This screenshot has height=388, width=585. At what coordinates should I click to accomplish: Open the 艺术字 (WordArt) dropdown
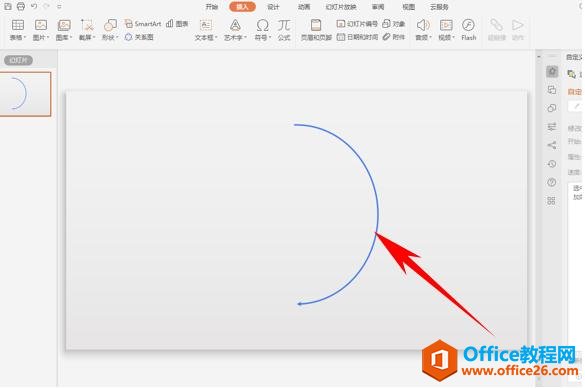coord(235,30)
